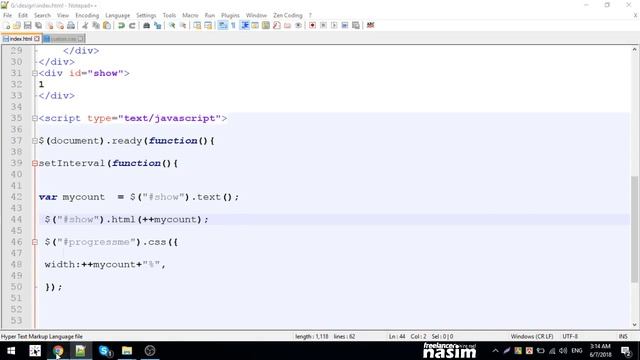This screenshot has width=640, height=360.
Task: Click the width:++mycount line
Action: click(x=105, y=264)
